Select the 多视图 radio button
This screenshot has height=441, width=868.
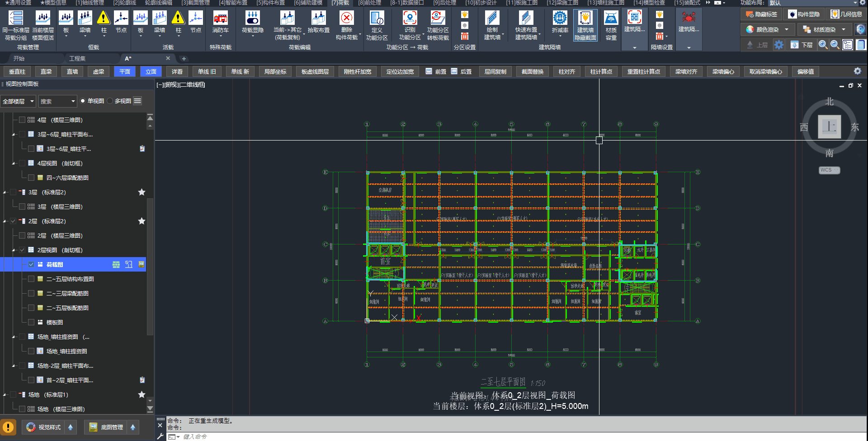(x=110, y=101)
